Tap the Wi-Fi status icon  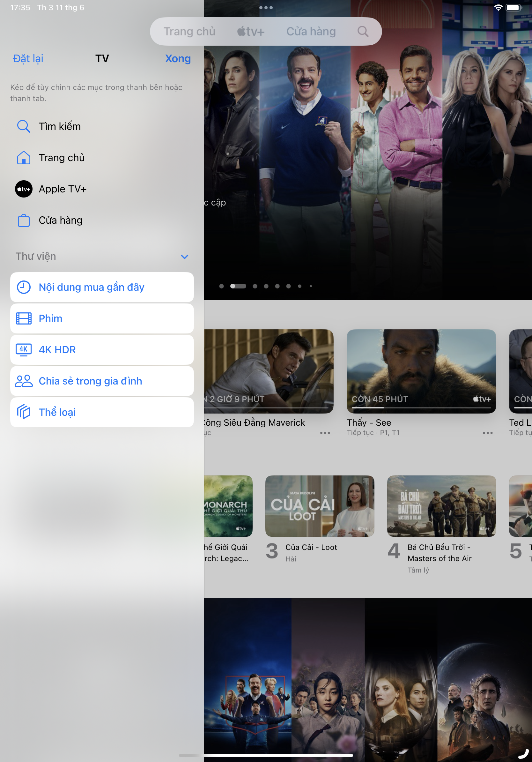click(x=498, y=7)
